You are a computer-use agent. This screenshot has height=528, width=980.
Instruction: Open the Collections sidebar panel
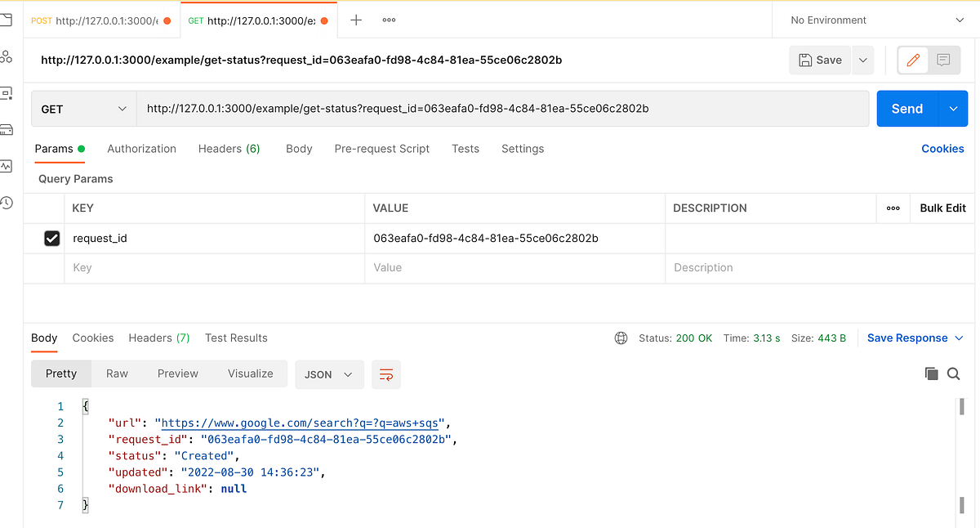tap(7, 21)
